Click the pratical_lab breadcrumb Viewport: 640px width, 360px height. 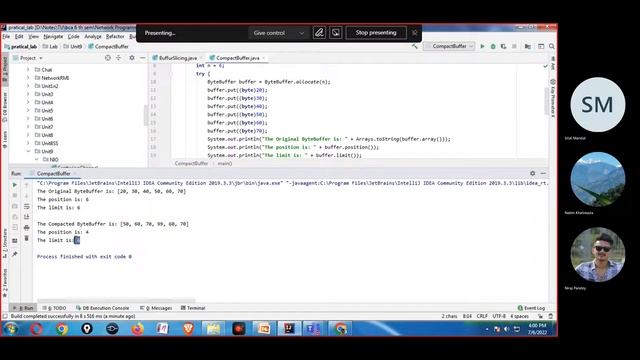(20, 47)
